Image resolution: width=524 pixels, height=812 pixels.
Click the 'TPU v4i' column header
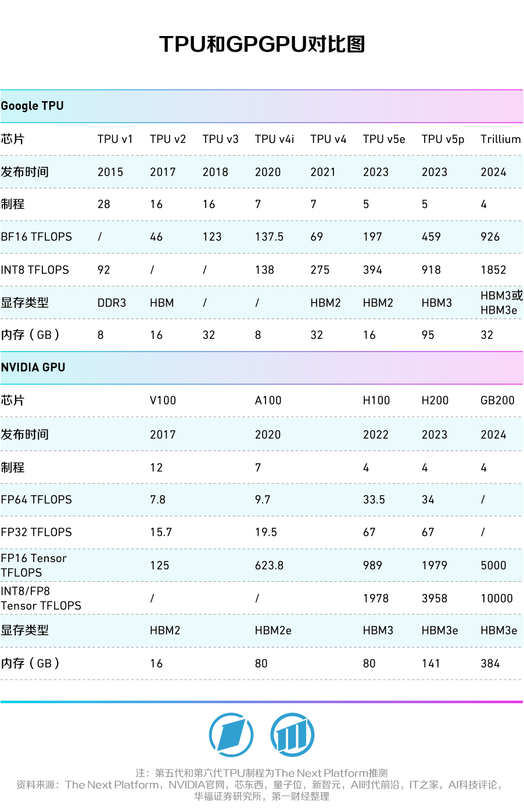coord(274,139)
